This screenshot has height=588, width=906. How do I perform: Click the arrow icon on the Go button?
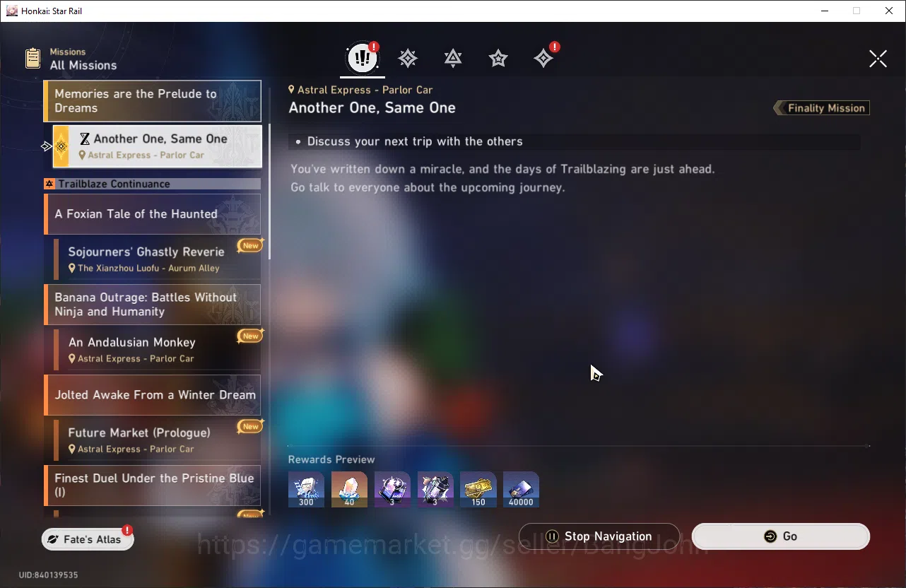770,536
